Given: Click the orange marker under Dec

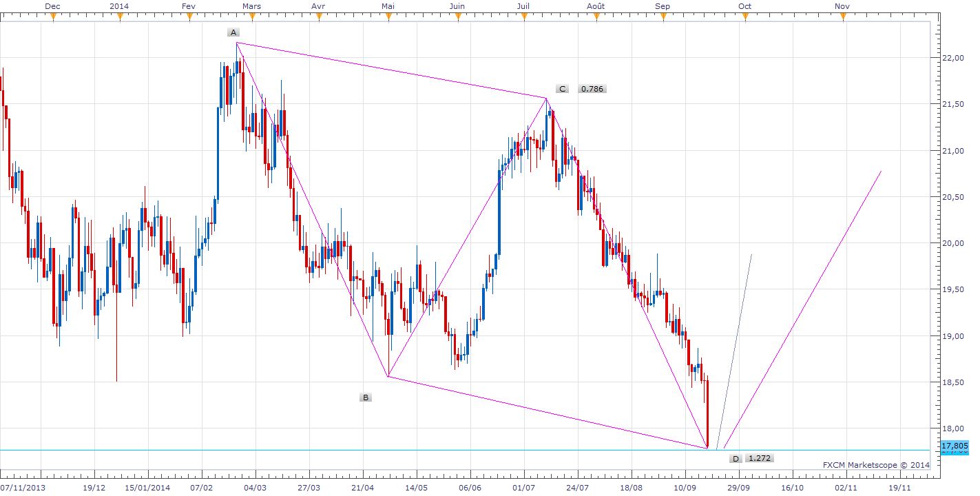Looking at the screenshot, I should pyautogui.click(x=52, y=17).
